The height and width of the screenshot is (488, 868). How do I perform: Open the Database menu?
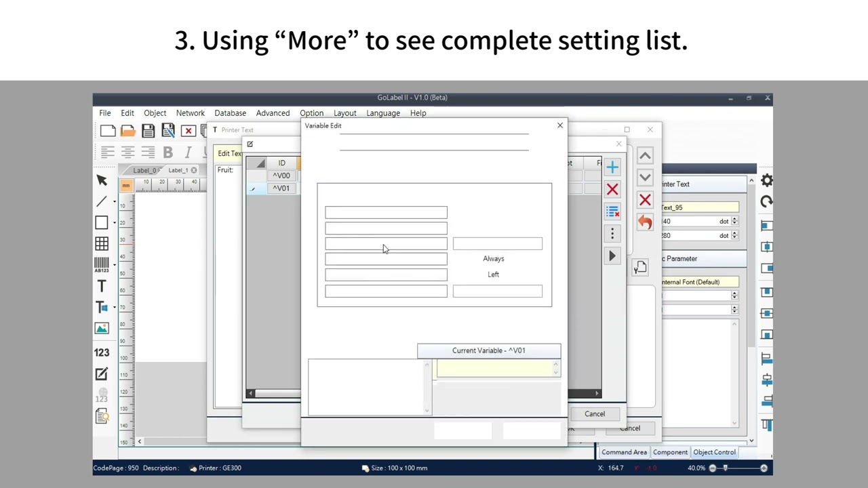pos(230,113)
